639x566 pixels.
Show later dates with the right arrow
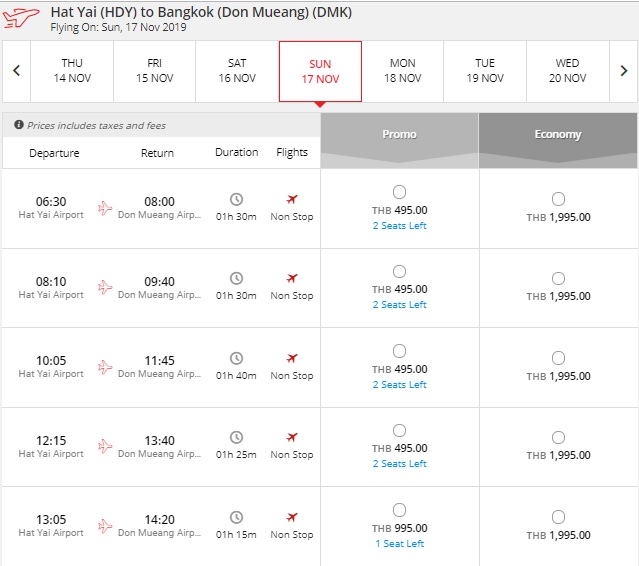(x=624, y=70)
